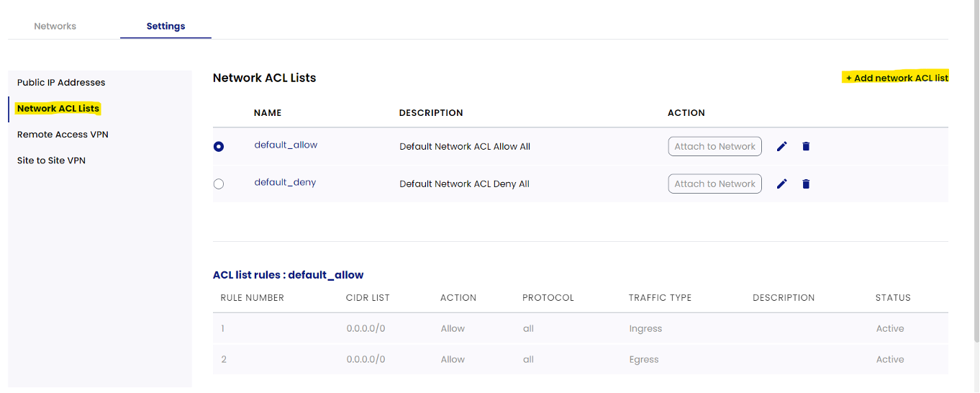Click 'all' protocol in Egress row
The height and width of the screenshot is (393, 980).
[x=528, y=359]
